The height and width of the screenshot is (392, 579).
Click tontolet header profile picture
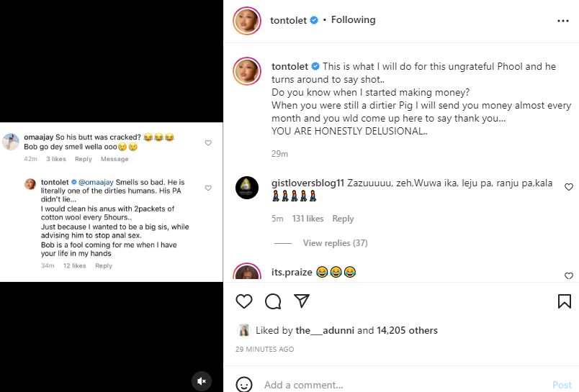click(246, 22)
